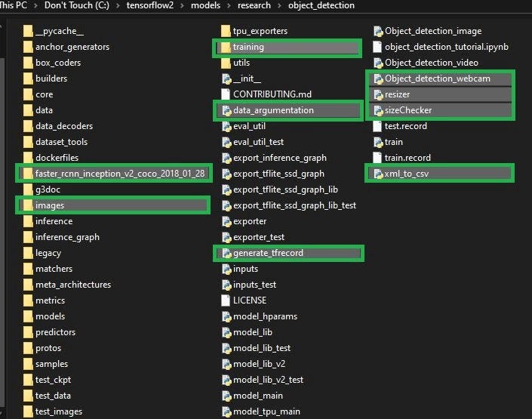Image resolution: width=532 pixels, height=419 pixels.
Task: Select the model_lib_v2 file name
Action: pyautogui.click(x=260, y=364)
